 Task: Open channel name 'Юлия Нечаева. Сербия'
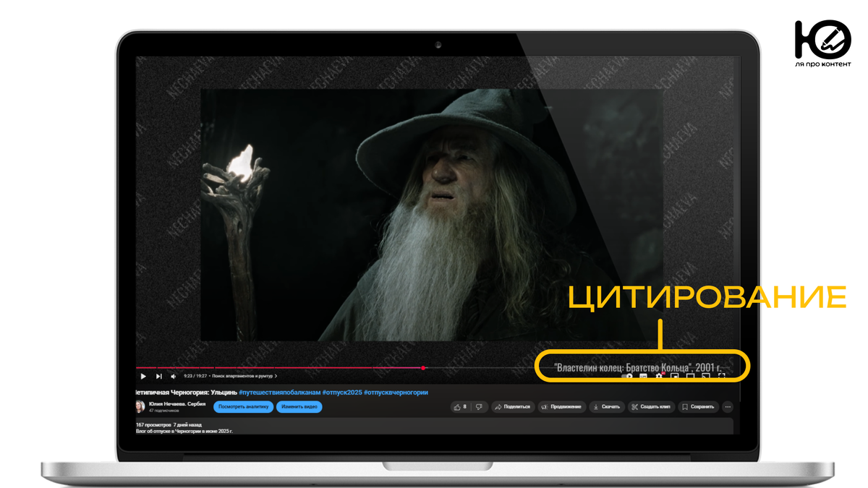[x=177, y=404]
